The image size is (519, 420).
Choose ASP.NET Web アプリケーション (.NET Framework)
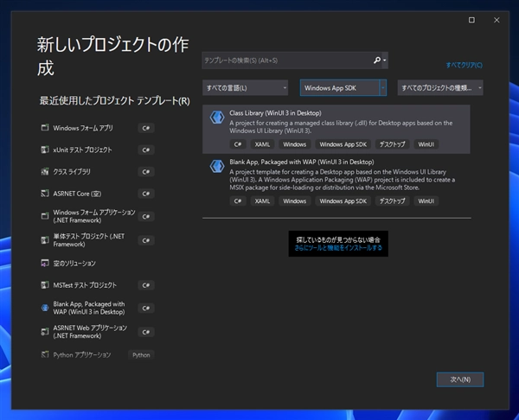pyautogui.click(x=97, y=332)
